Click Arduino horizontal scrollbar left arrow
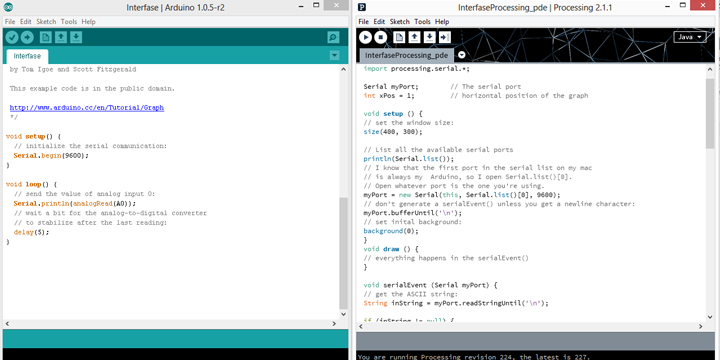This screenshot has width=720, height=360. pyautogui.click(x=6, y=324)
